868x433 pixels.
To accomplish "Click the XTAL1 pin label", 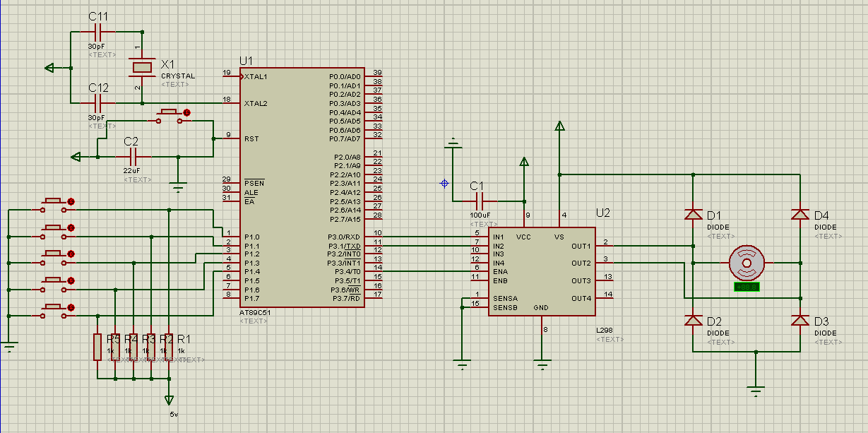I will click(x=256, y=77).
